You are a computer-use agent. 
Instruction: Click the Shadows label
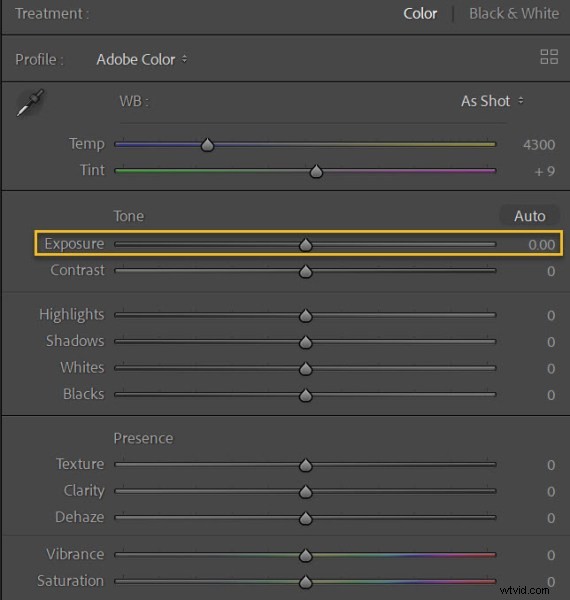pyautogui.click(x=75, y=341)
